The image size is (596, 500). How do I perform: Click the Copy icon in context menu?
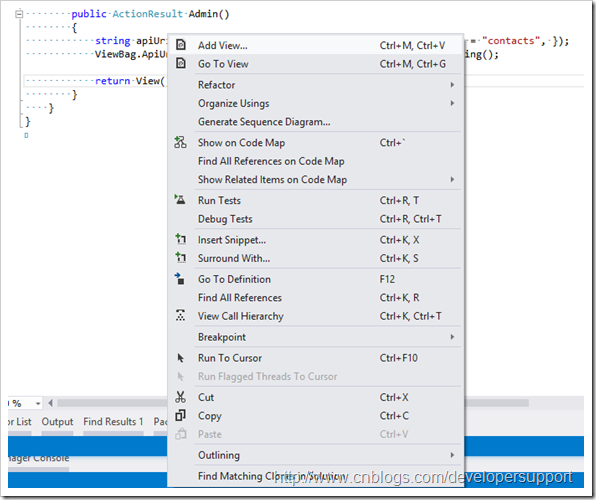(x=181, y=415)
